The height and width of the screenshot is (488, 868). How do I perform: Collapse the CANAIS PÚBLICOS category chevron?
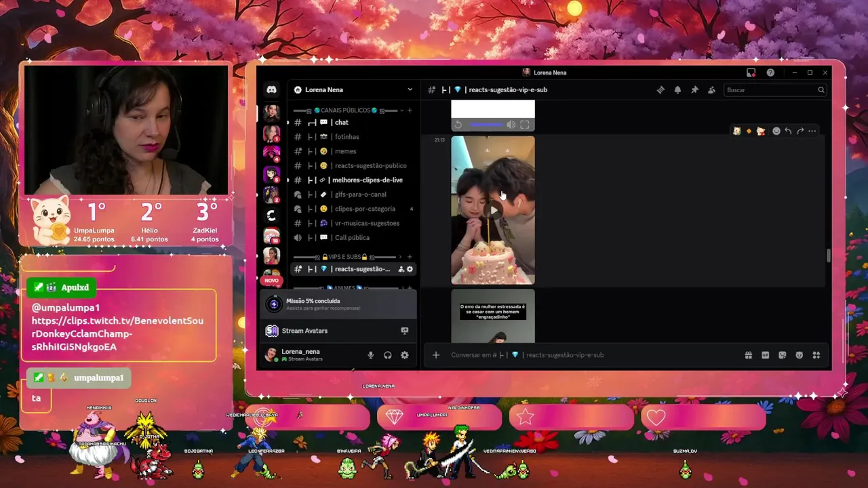(x=401, y=110)
